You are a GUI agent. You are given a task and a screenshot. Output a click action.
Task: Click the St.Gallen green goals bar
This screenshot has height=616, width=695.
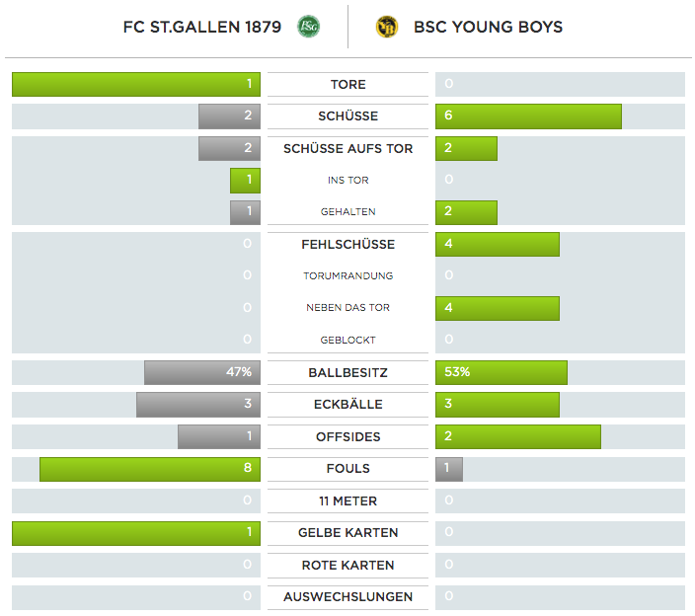[x=136, y=85]
